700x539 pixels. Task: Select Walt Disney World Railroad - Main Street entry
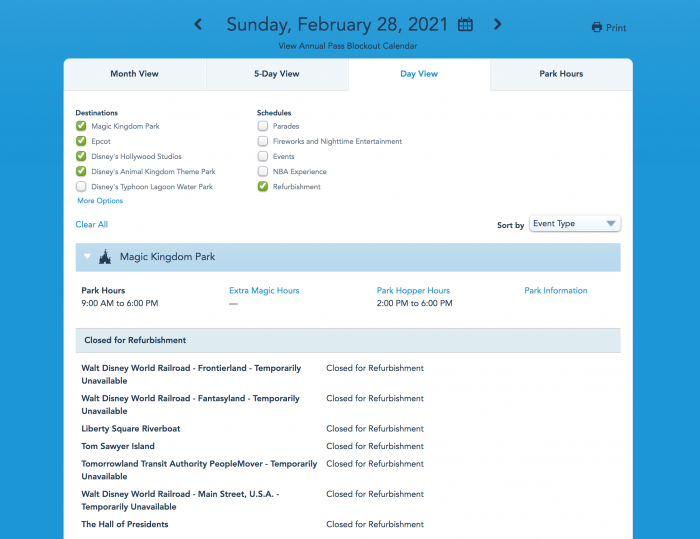pos(180,500)
